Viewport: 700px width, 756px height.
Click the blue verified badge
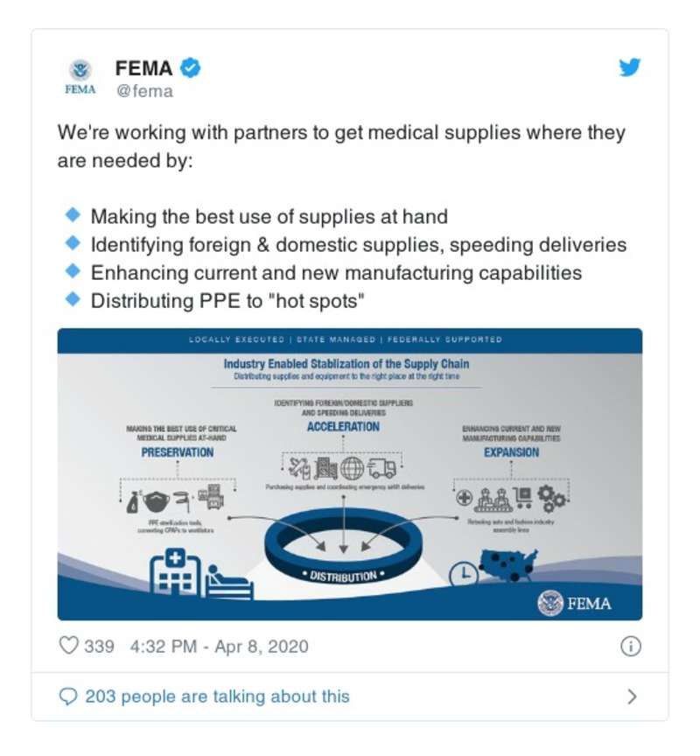click(x=191, y=68)
